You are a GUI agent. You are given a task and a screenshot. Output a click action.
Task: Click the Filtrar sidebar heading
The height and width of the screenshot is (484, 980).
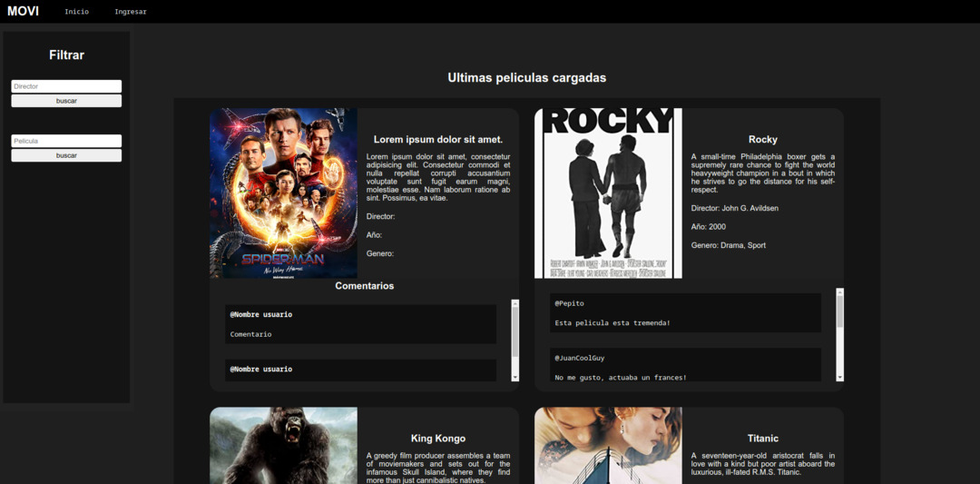pos(67,55)
